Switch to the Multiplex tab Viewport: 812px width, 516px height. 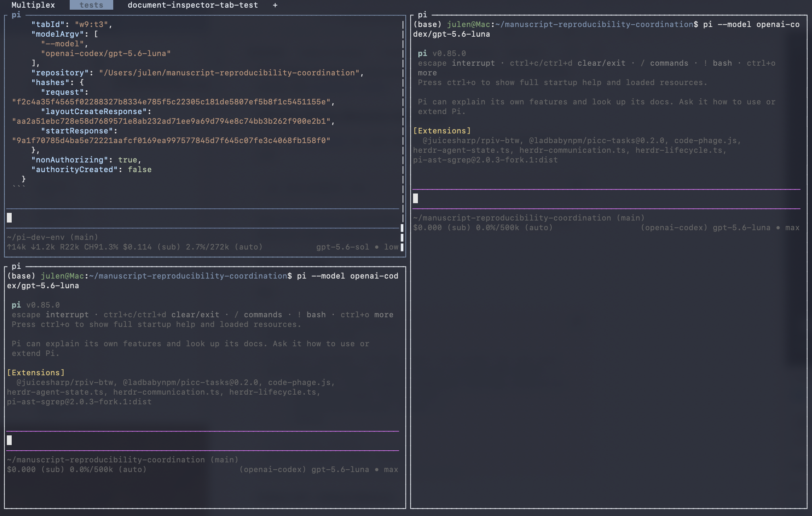33,5
